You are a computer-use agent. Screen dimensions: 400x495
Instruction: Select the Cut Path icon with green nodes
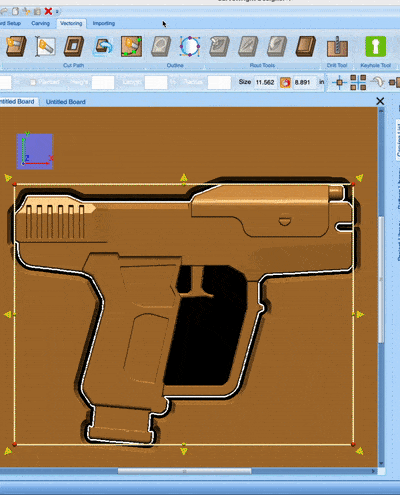pyautogui.click(x=131, y=46)
